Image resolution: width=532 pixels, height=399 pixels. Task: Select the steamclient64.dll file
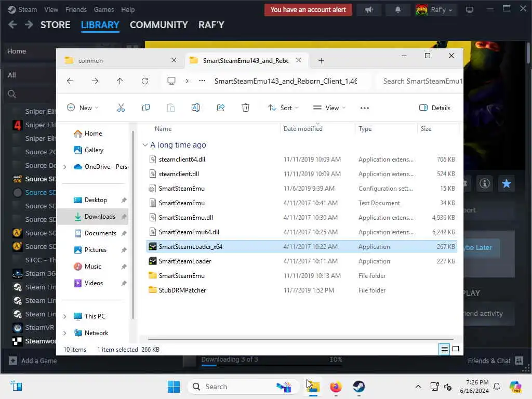pyautogui.click(x=301, y=159)
